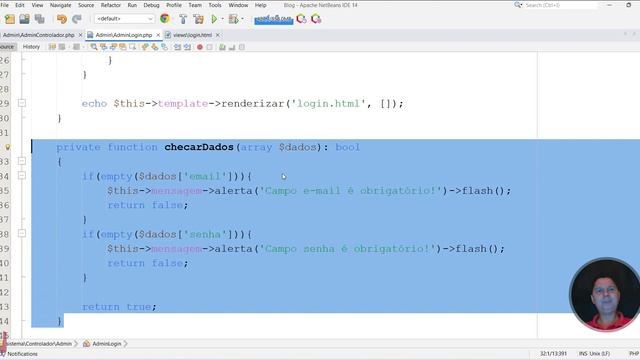Viewport: 640px width, 360px height.
Task: Switch editor to History view
Action: point(31,47)
